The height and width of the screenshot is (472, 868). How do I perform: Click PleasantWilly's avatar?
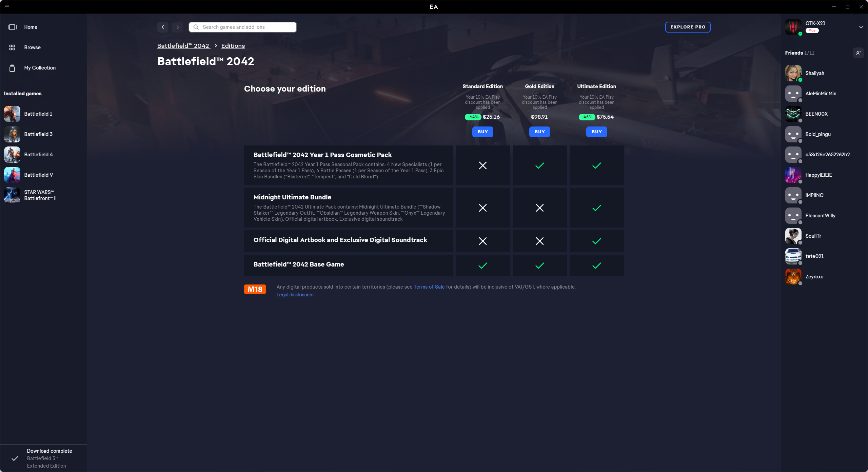pyautogui.click(x=793, y=216)
